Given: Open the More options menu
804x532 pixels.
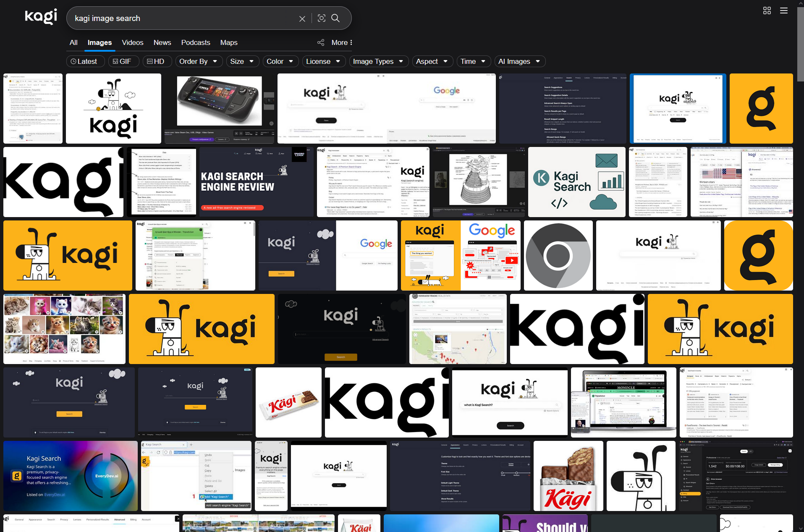Looking at the screenshot, I should 342,42.
